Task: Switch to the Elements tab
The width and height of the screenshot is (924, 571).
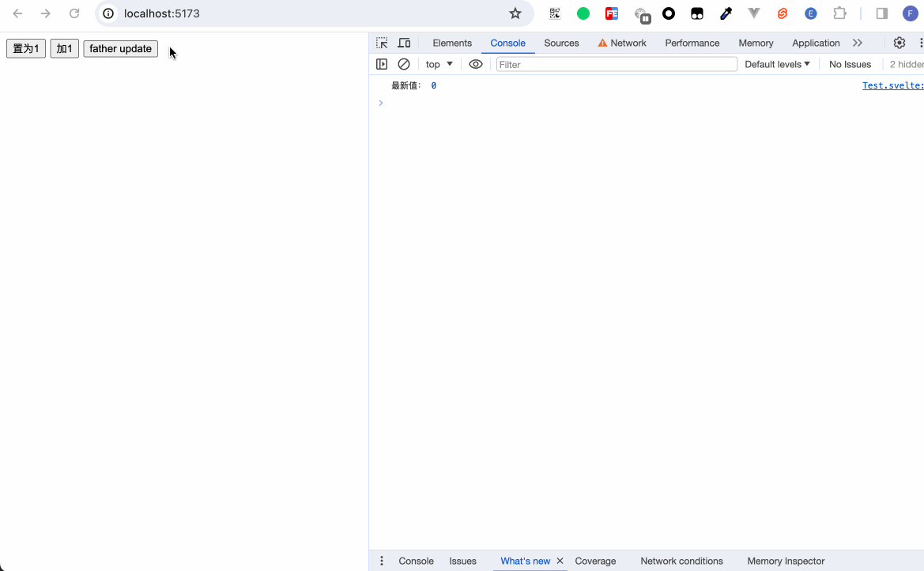Action: [x=452, y=43]
